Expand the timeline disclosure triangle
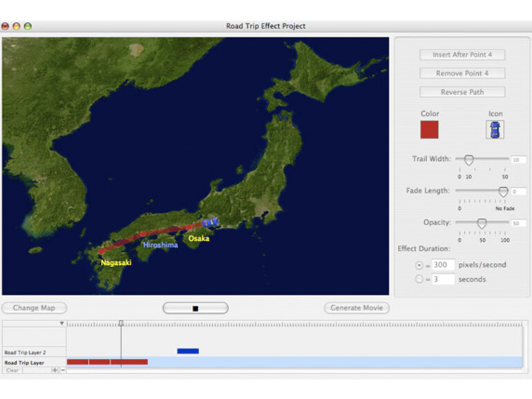532x399 pixels. [x=61, y=323]
